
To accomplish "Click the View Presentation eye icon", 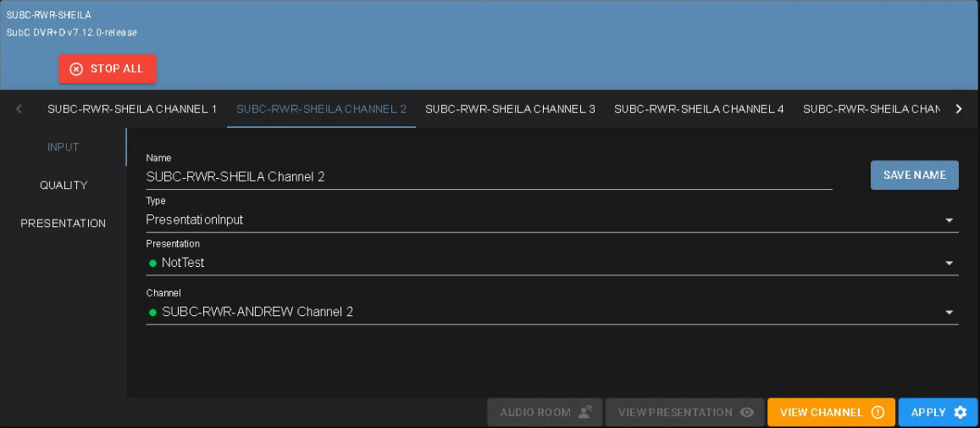I will pos(747,413).
